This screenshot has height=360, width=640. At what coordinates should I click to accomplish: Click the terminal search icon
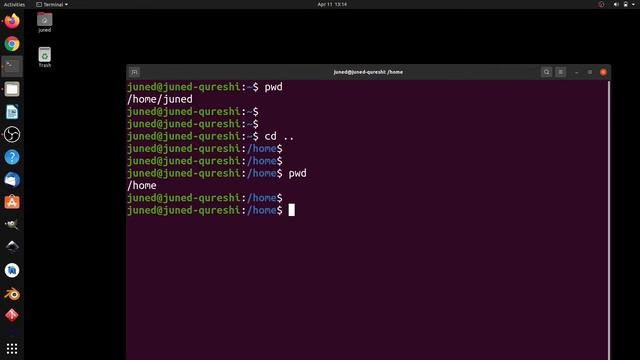pos(547,72)
